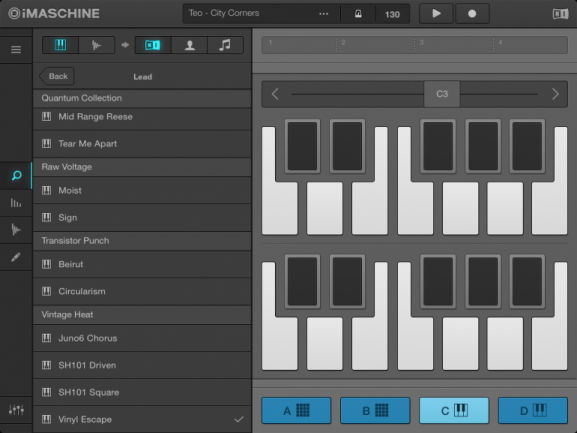
Task: Select the factory library source icon
Action: (x=153, y=45)
